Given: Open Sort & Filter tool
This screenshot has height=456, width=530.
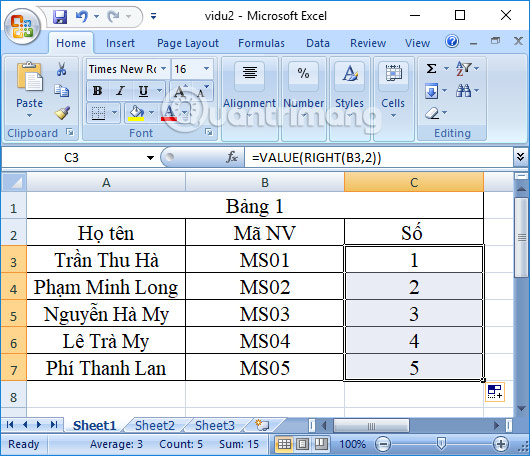Looking at the screenshot, I should (463, 69).
